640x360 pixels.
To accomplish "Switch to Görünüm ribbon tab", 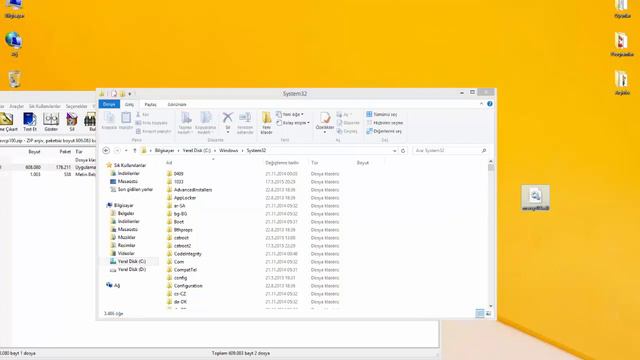I will pyautogui.click(x=177, y=104).
